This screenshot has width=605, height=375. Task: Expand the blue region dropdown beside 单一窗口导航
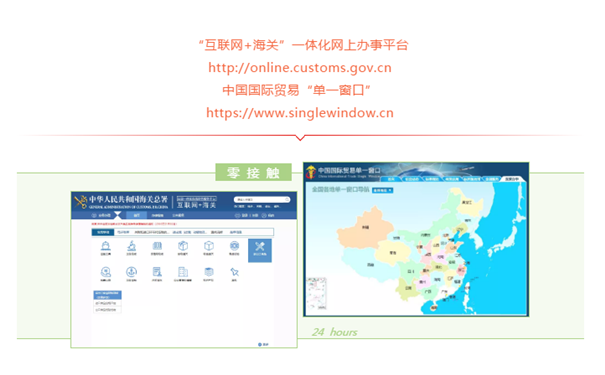(x=382, y=190)
